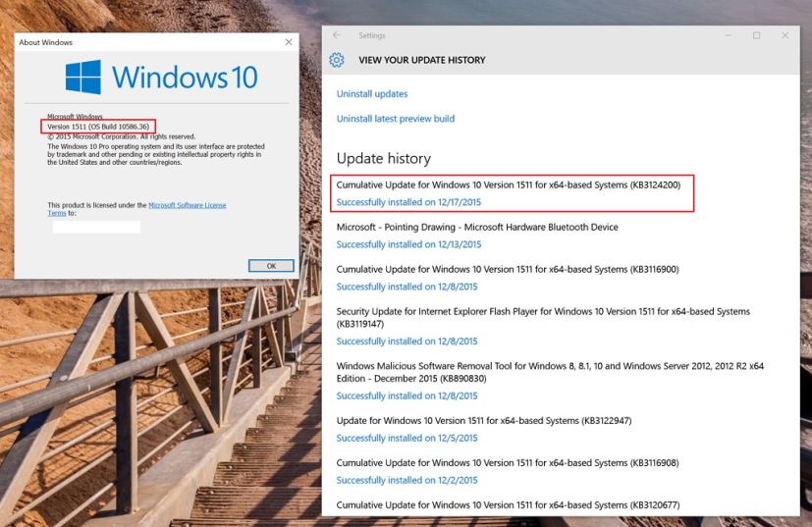Click the Update history heading
812x527 pixels.
click(x=384, y=158)
